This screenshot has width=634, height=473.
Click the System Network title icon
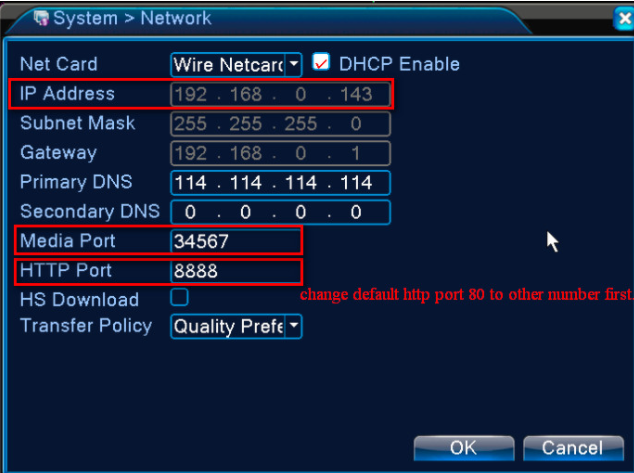41,18
